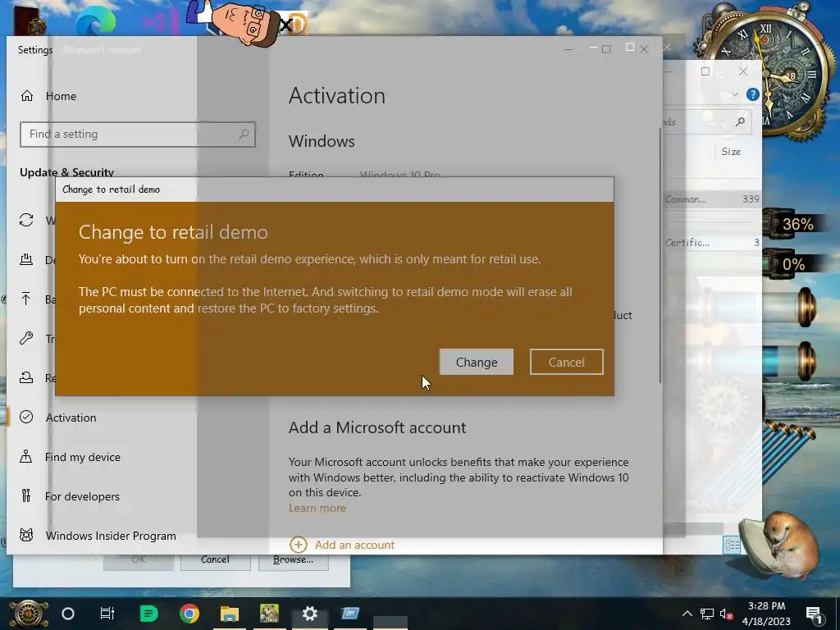840x630 pixels.
Task: Click Cancel in the background dialog below Settings
Action: coord(216,559)
